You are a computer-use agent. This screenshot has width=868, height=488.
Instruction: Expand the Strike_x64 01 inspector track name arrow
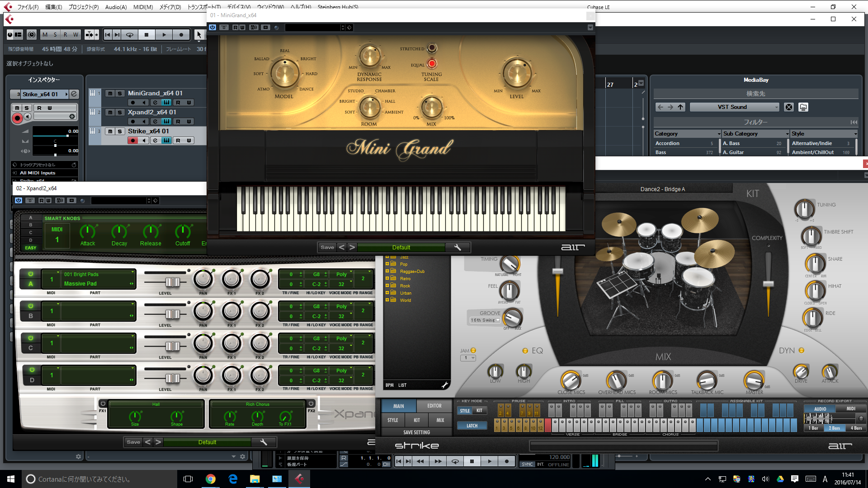[x=66, y=94]
